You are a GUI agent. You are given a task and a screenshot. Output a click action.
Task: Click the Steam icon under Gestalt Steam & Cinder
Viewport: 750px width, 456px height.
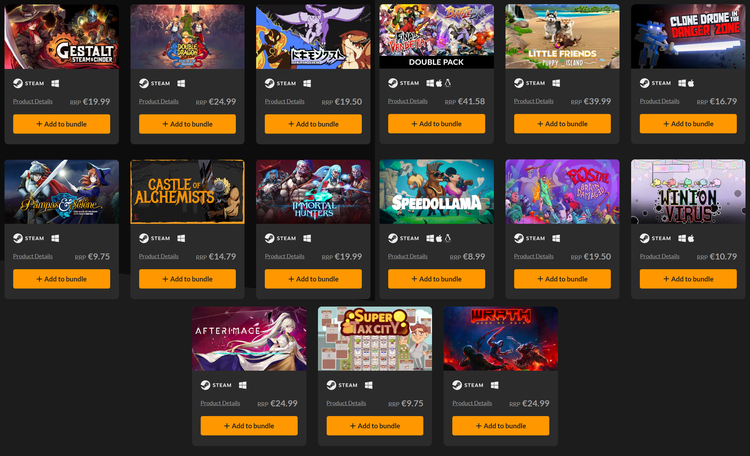tap(18, 83)
